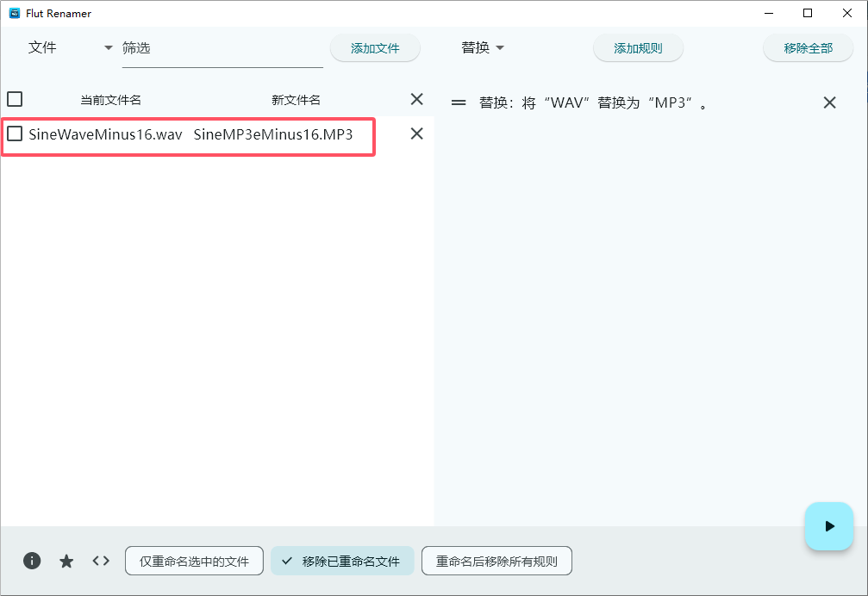Run renaming with the play button
Screen dimensions: 868x596
click(827, 526)
